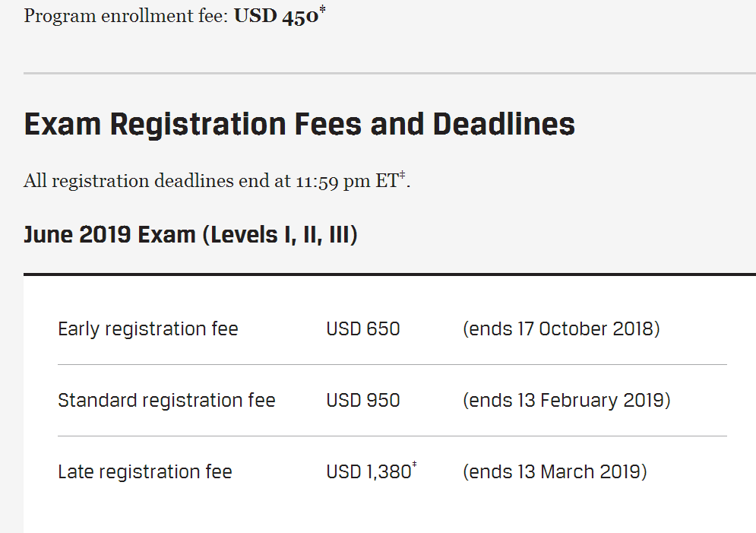Screen dimensions: 756x533
Task: Click the "Program enrollment fee:" label text
Action: [x=125, y=16]
